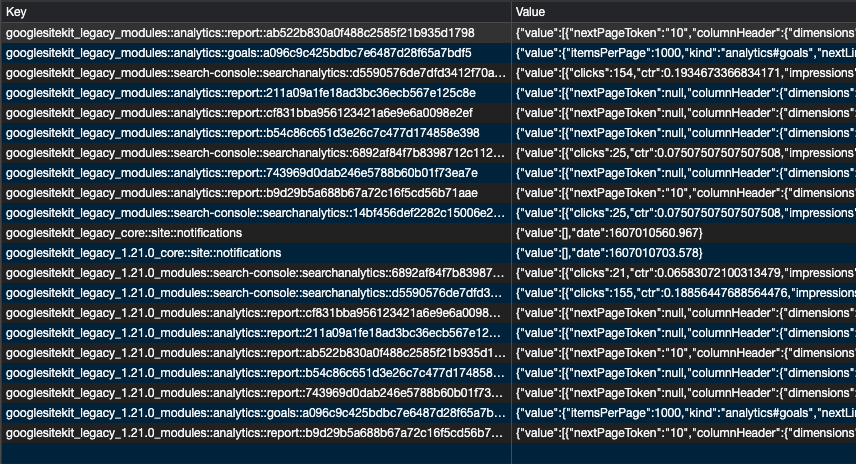Select key legacy_modules searchanalytics 6892af84f7b8398712c112

[255, 153]
